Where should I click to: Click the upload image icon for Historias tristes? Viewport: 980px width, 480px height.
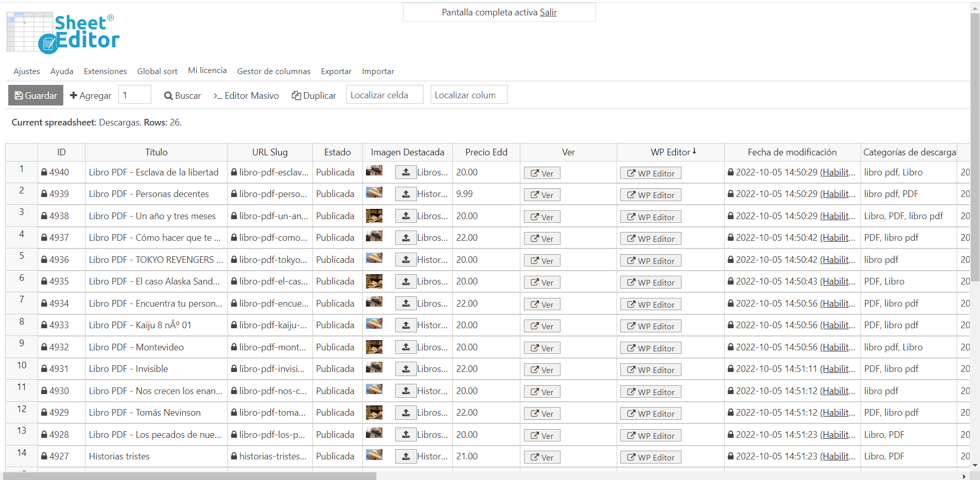click(406, 456)
